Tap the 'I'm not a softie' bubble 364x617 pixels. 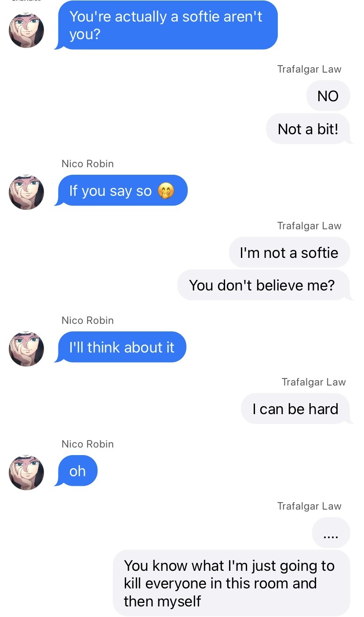(x=290, y=252)
